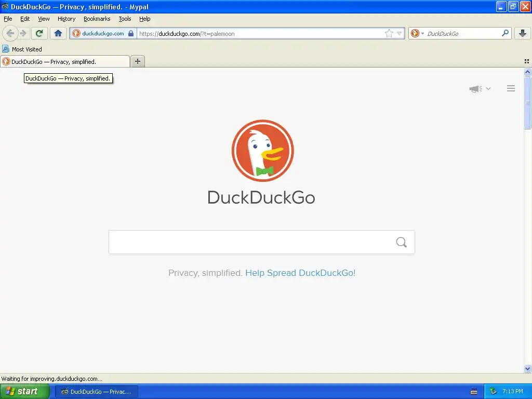Open the History menu
Viewport: 532px width, 399px height.
(x=66, y=19)
